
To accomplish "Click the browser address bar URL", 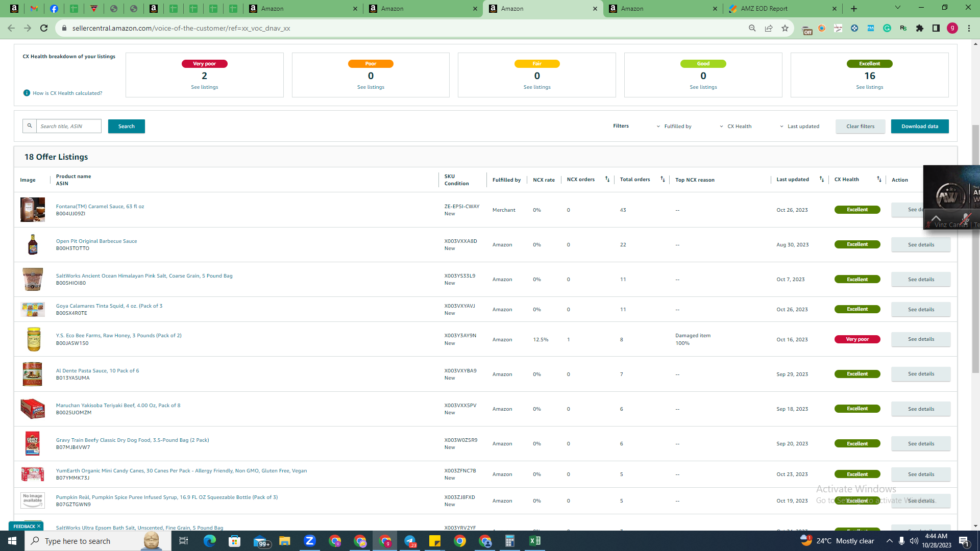I will tap(181, 28).
